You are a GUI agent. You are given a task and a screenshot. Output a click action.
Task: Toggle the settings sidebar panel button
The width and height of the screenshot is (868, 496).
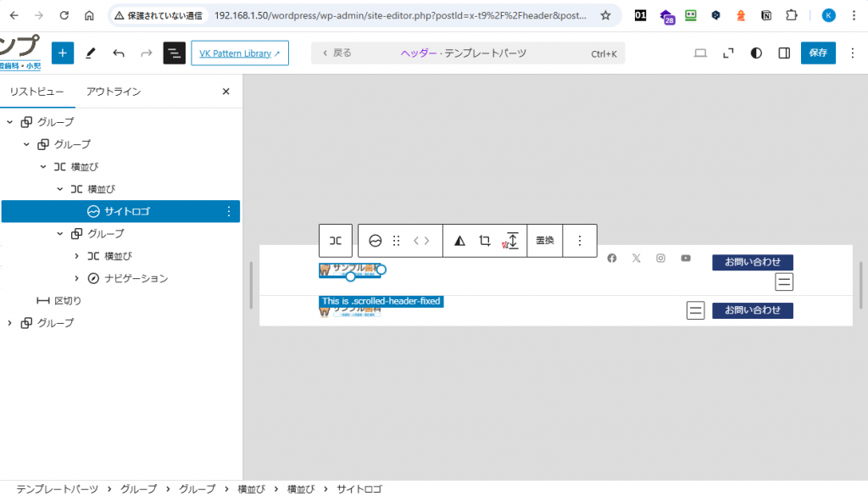point(784,53)
